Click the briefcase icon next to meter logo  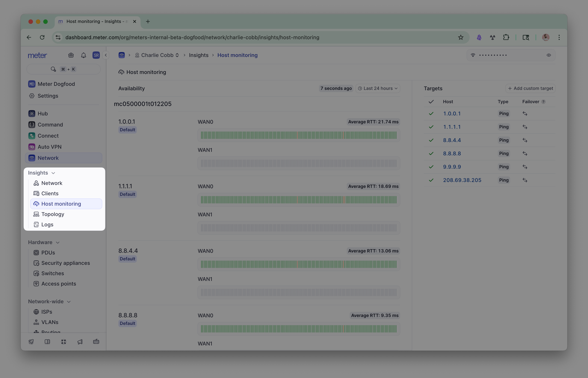[x=71, y=55]
